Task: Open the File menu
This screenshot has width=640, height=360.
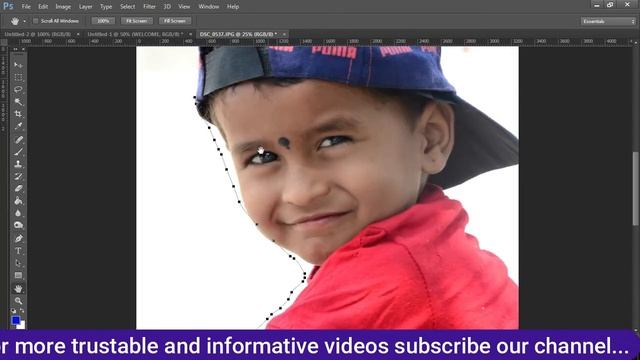Action: 26,7
